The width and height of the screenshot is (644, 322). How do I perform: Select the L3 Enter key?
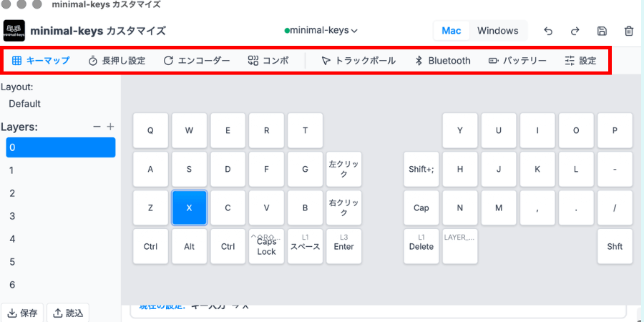click(x=343, y=246)
